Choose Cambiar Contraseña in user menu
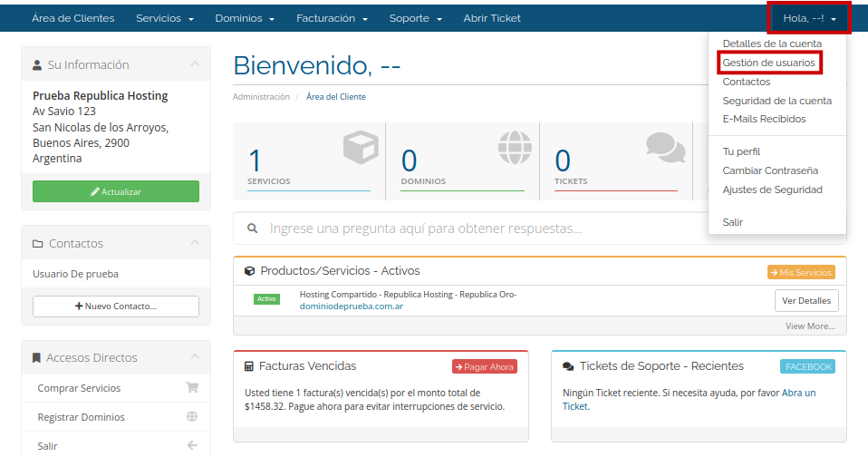 pos(770,170)
